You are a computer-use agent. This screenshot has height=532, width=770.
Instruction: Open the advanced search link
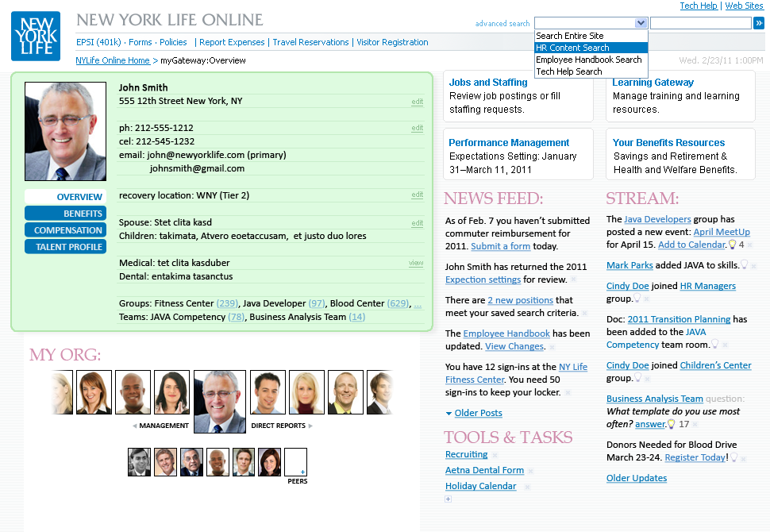pyautogui.click(x=502, y=24)
